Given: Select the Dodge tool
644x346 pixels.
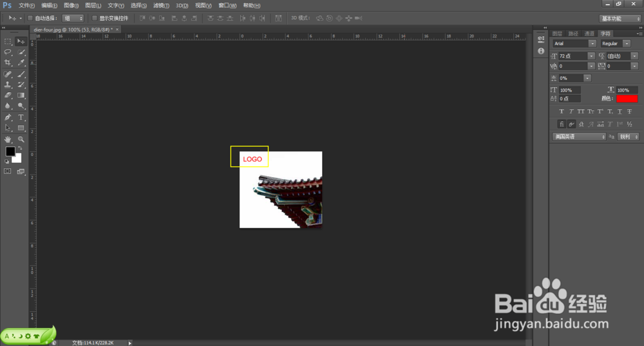Looking at the screenshot, I should 21,106.
